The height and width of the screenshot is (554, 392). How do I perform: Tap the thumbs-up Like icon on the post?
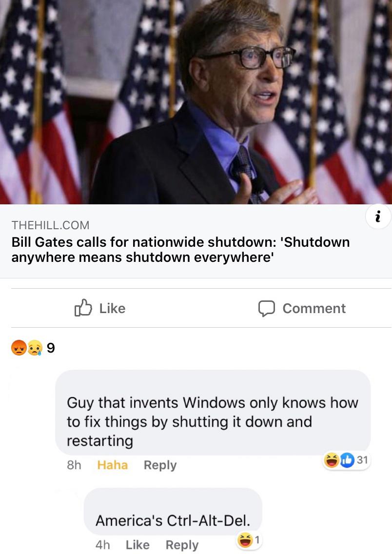[x=83, y=308]
